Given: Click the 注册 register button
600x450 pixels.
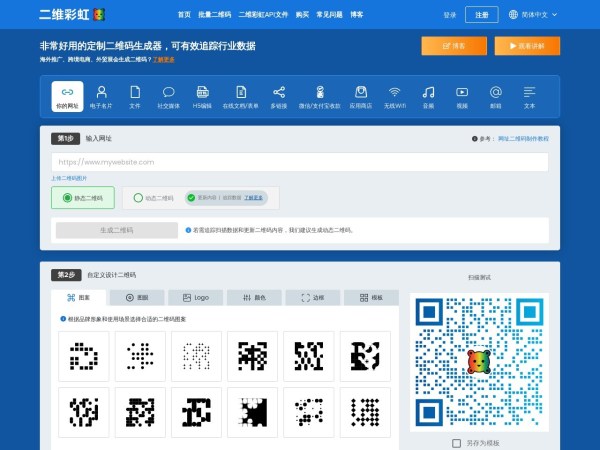Looking at the screenshot, I should tap(482, 15).
